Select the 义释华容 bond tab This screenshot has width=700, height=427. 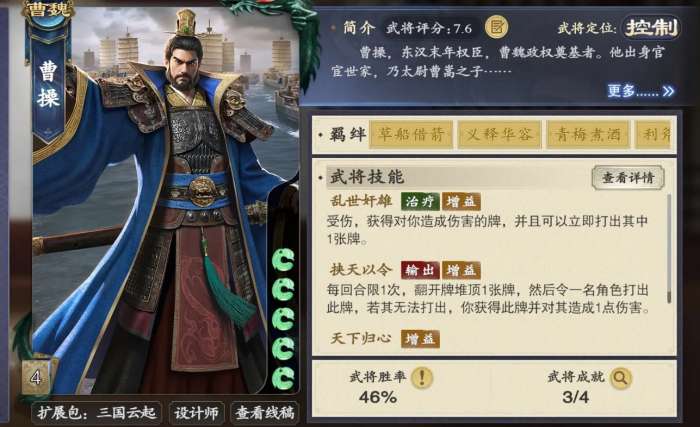[499, 134]
